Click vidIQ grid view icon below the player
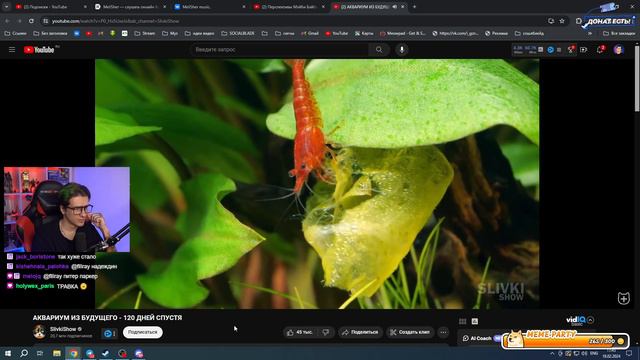Viewport: 640px width, 360px height. 462,321
